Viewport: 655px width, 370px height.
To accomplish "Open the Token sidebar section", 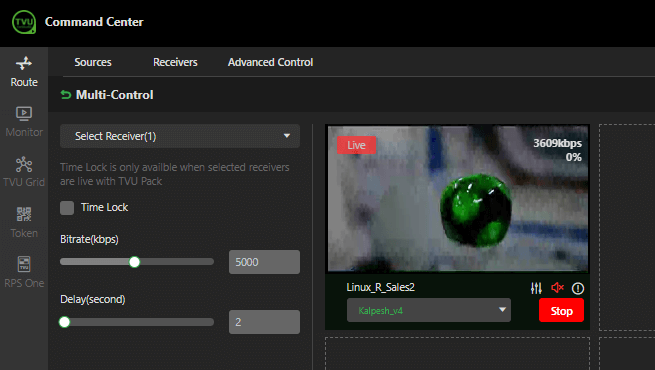I will point(24,222).
